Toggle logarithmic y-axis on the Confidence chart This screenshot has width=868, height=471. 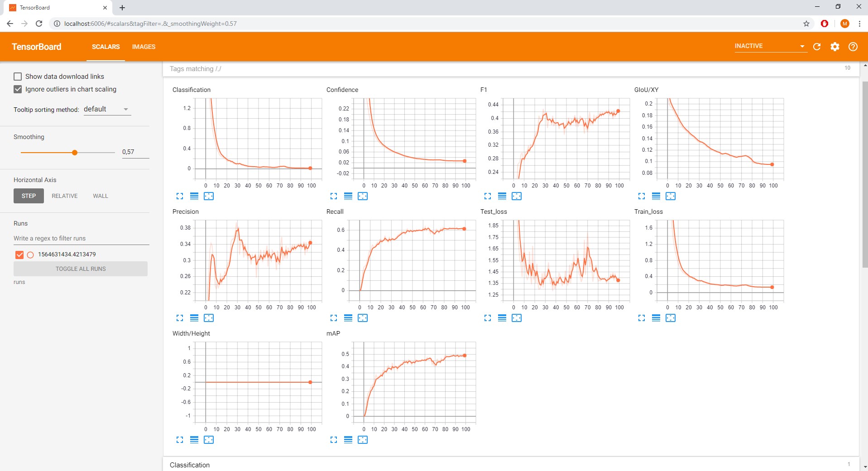click(348, 196)
